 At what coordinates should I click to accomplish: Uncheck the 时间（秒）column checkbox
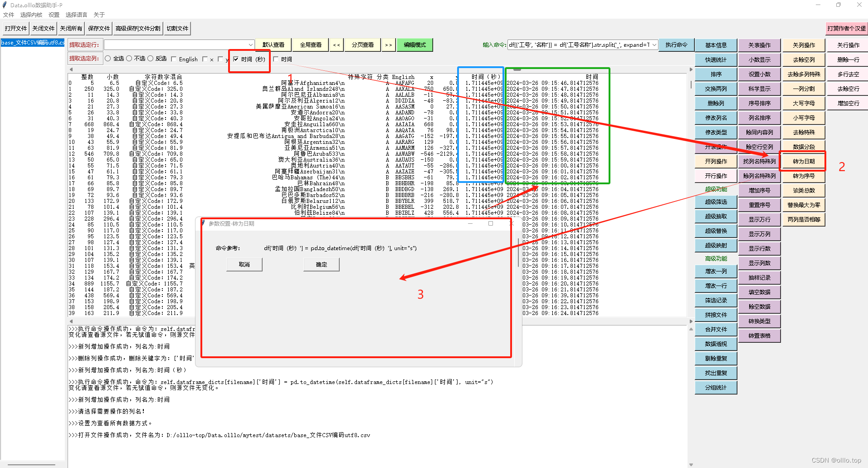[x=236, y=59]
